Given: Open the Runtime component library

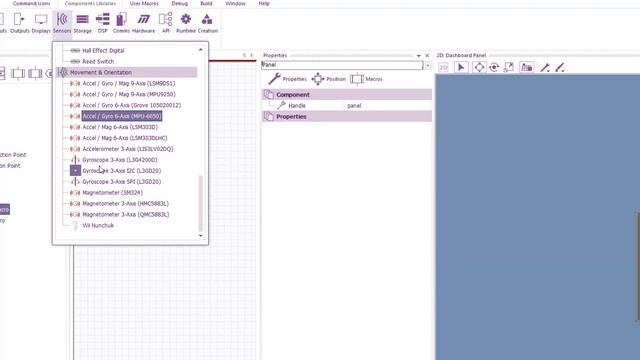Looking at the screenshot, I should (x=186, y=23).
